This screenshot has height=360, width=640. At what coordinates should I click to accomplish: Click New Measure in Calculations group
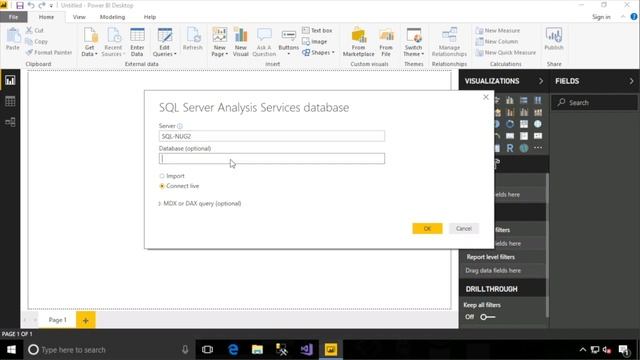coord(498,30)
